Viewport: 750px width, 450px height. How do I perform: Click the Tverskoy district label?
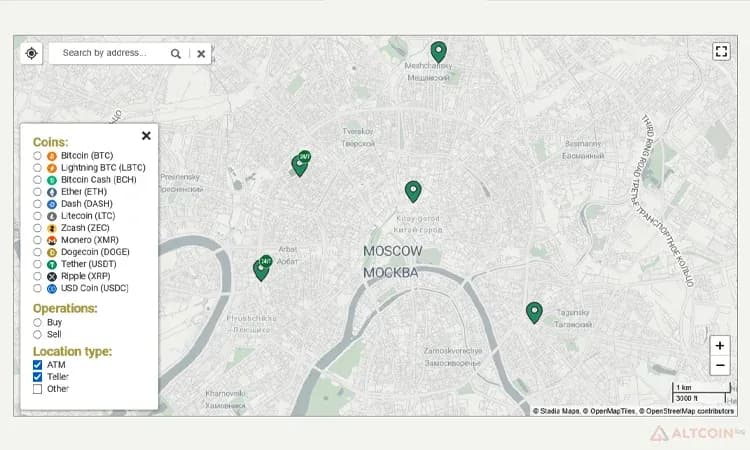point(358,131)
